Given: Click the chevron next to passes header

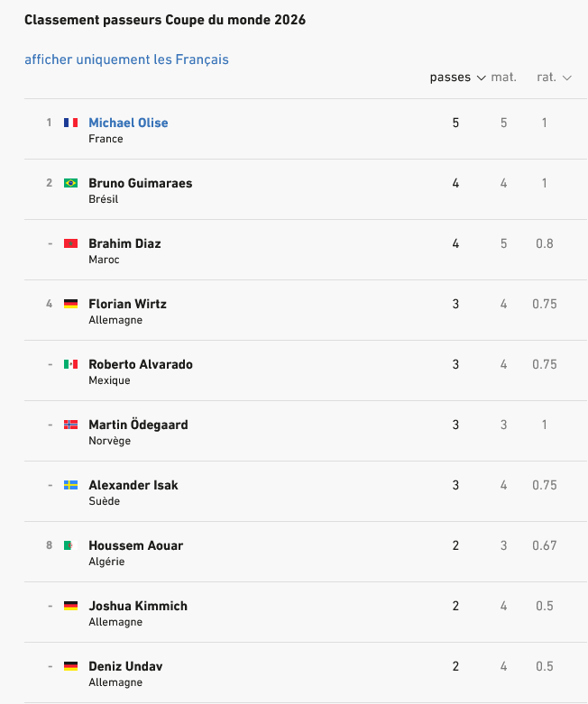Looking at the screenshot, I should [481, 78].
